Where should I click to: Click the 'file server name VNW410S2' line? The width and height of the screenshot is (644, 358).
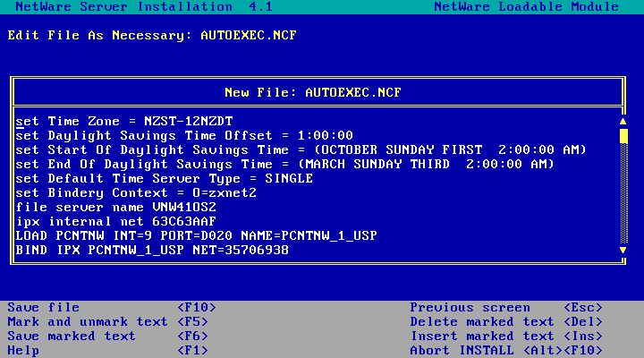coord(115,207)
